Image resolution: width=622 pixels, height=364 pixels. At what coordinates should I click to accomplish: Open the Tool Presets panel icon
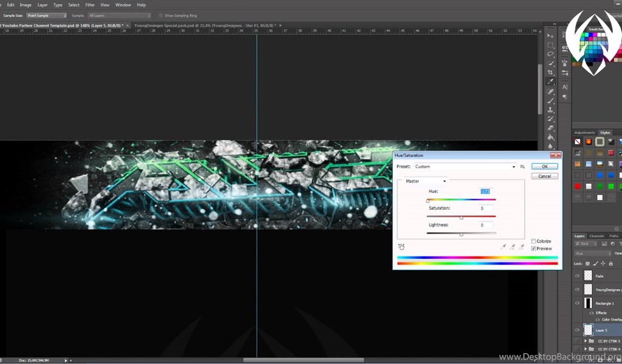565,73
